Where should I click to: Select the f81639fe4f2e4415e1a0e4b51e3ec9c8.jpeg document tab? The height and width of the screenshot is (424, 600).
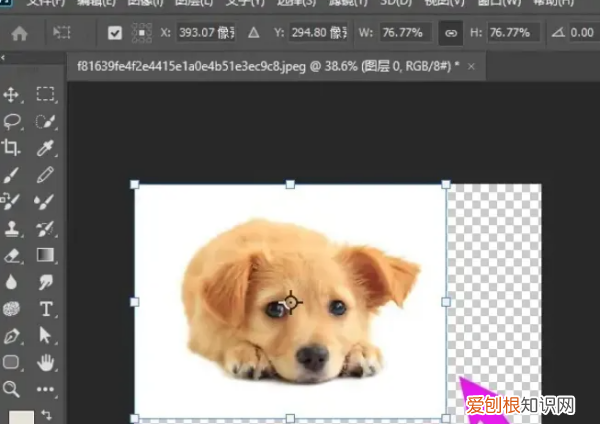(268, 67)
